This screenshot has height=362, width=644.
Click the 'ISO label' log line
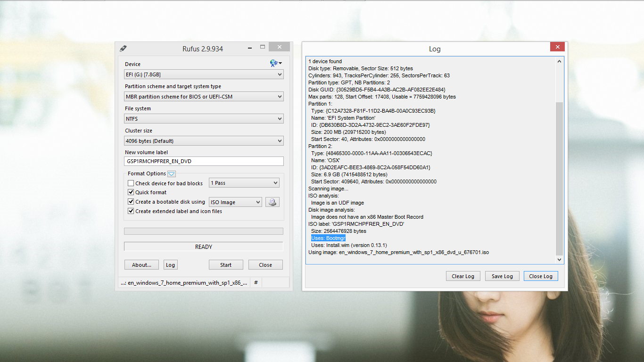pos(356,224)
